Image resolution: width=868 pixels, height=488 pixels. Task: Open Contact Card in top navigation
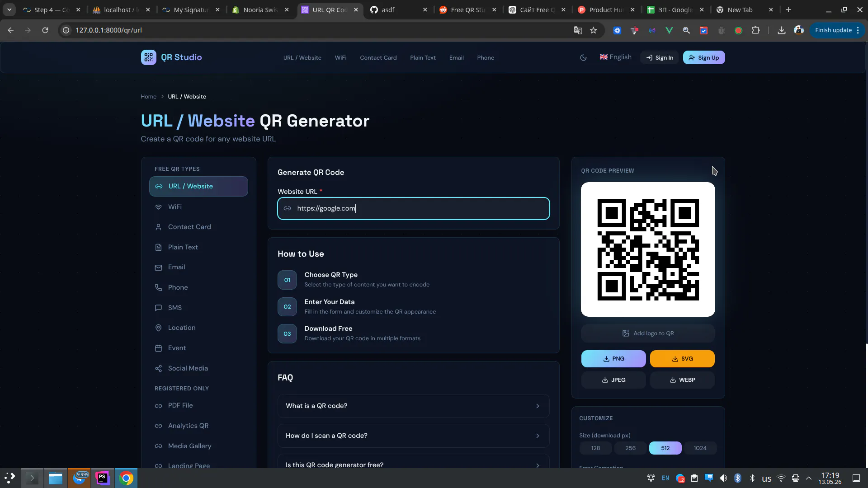(x=378, y=58)
